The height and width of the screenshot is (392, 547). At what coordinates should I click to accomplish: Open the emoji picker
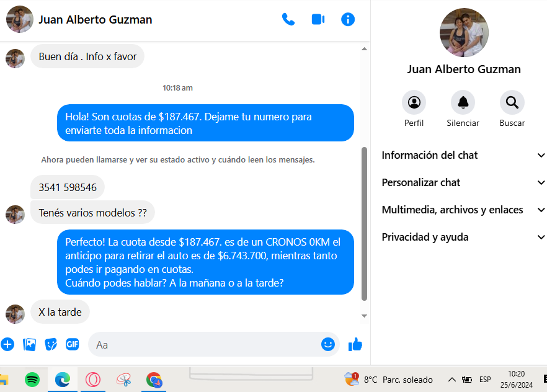(328, 345)
